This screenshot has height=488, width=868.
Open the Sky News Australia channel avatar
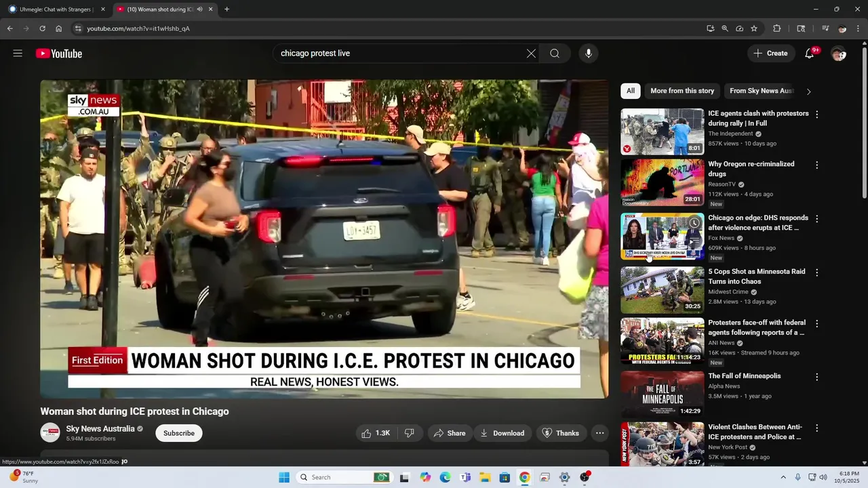click(50, 432)
